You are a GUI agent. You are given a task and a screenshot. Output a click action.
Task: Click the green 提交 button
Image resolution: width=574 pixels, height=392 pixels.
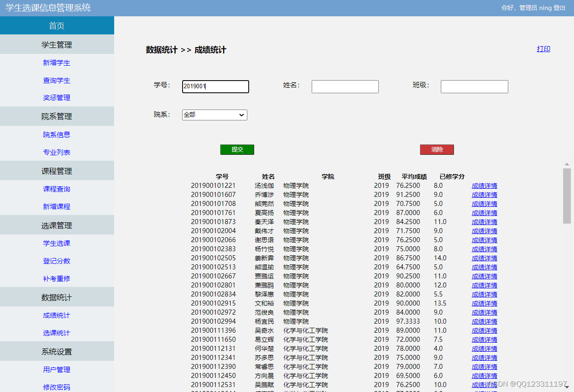pyautogui.click(x=237, y=150)
